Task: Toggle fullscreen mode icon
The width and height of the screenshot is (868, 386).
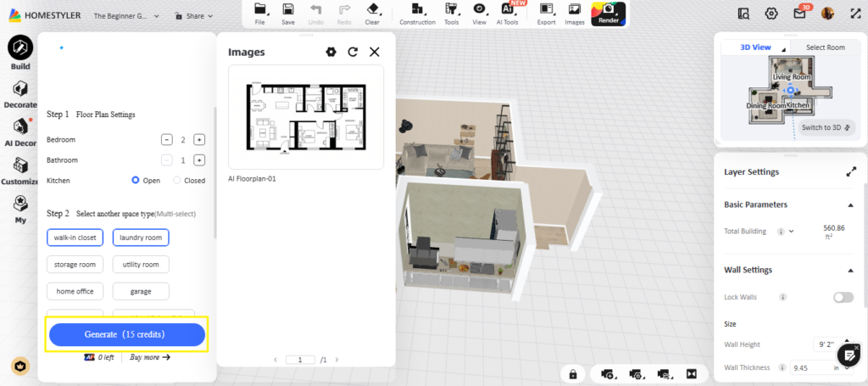Action: click(855, 14)
